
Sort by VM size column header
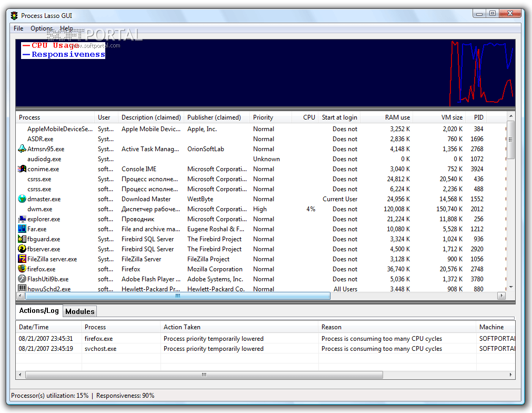click(439, 117)
